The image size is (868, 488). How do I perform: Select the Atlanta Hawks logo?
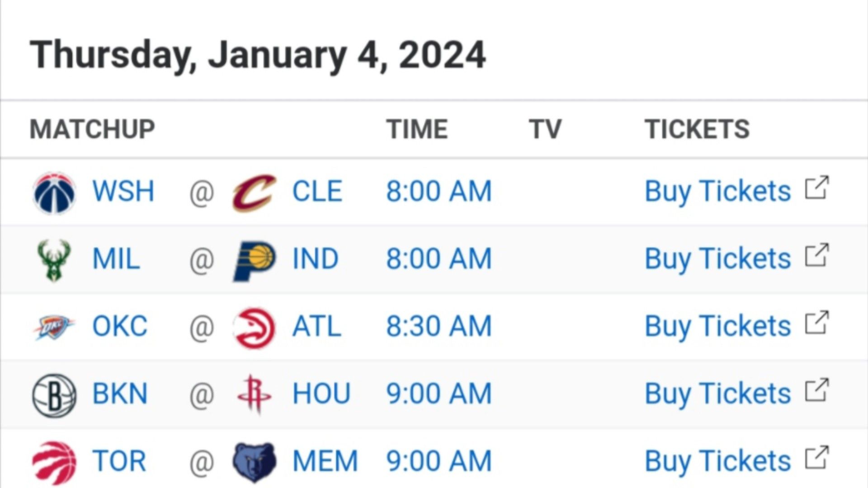254,328
